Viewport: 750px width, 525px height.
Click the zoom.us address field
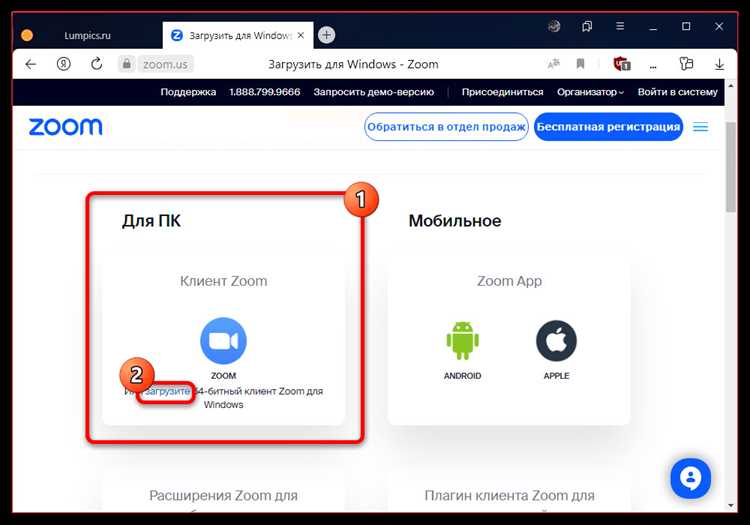(165, 64)
